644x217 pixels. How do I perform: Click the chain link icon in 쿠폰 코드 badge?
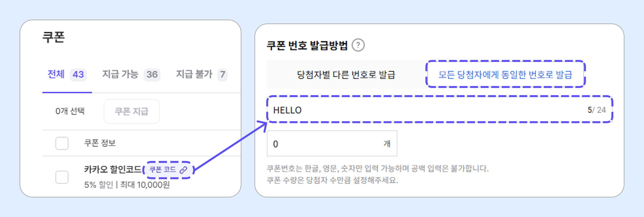(x=183, y=170)
